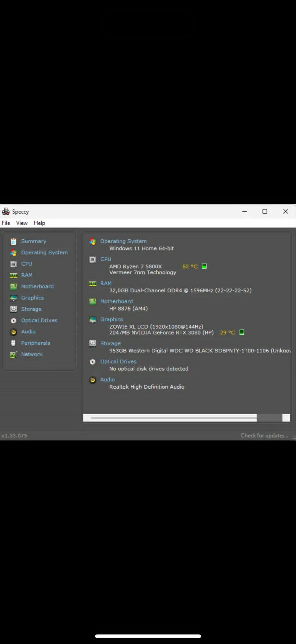Screen dimensions: 296x644
Task: Go to Motherboard in the sidebar
Action: (x=37, y=287)
